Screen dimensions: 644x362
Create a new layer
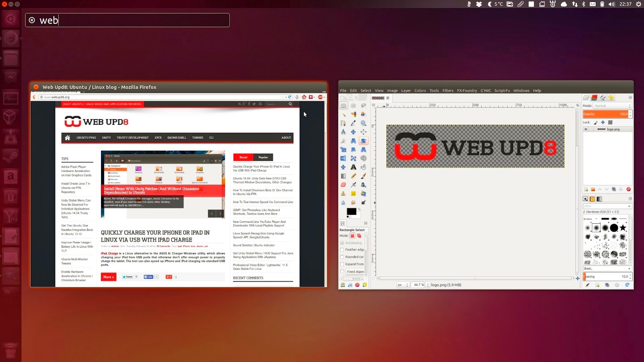[x=586, y=189]
